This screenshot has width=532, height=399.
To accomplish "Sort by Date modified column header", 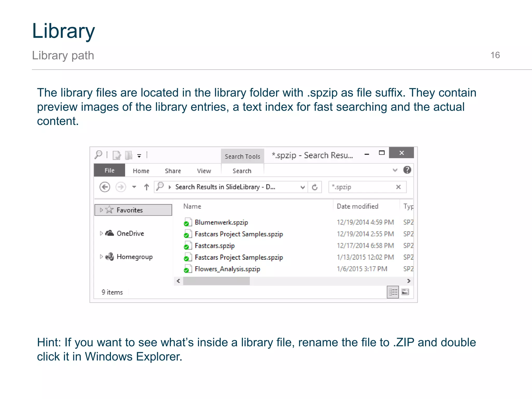I will pyautogui.click(x=357, y=206).
